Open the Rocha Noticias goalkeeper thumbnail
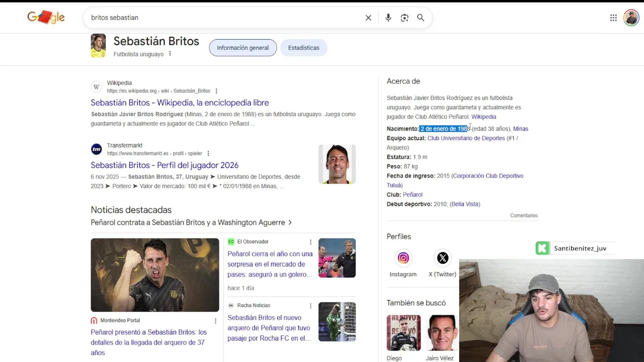The height and width of the screenshot is (362, 644). point(337,322)
